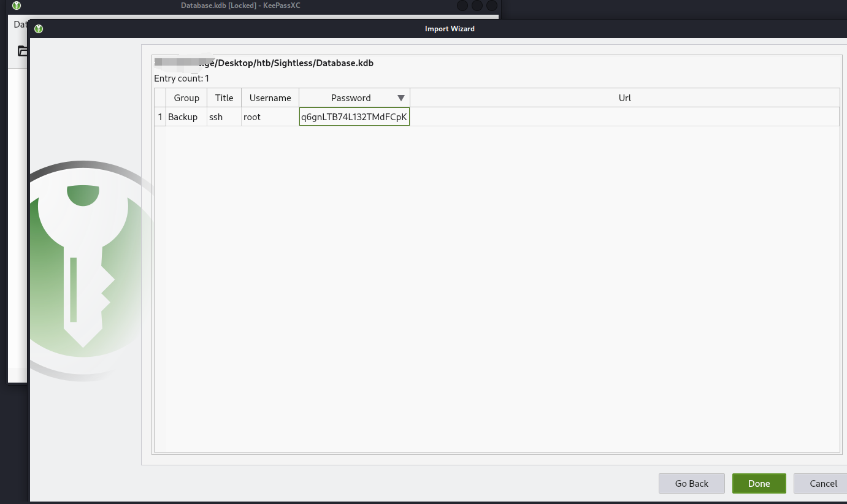847x504 pixels.
Task: Click the Go Back button
Action: (x=691, y=483)
